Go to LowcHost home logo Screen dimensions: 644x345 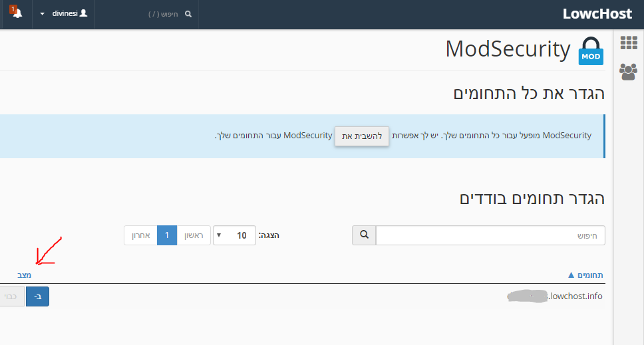[597, 13]
